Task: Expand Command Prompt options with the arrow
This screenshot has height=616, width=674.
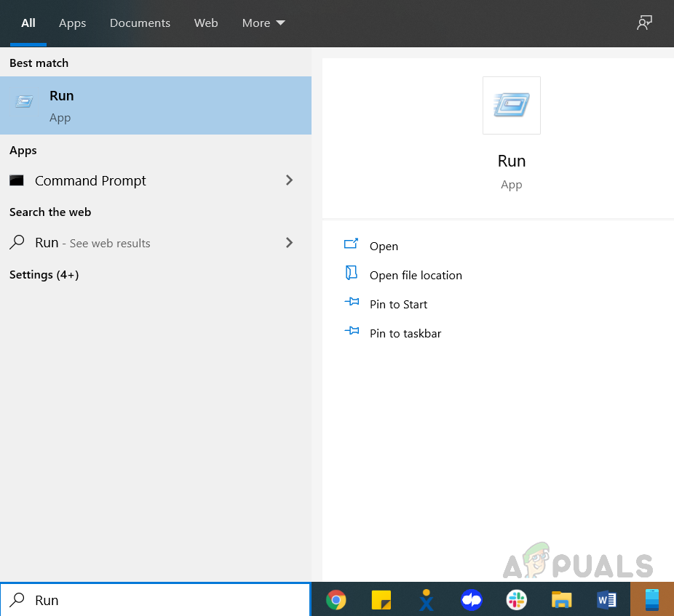Action: (x=290, y=180)
